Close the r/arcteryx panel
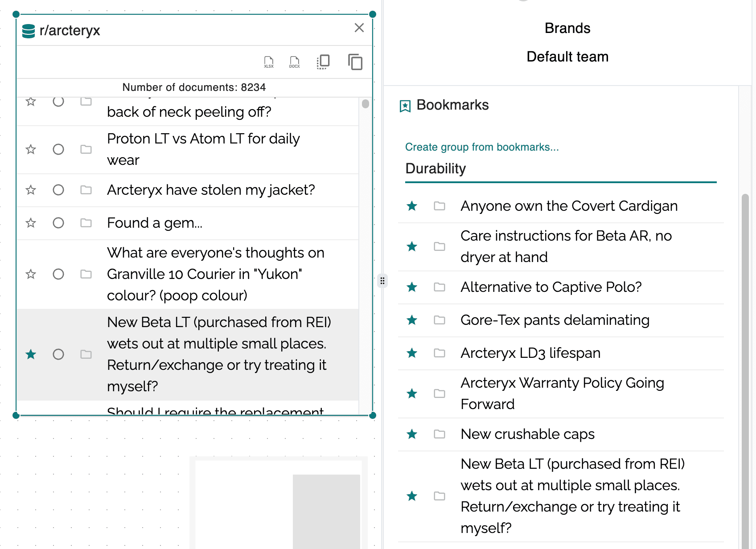The image size is (756, 549). pyautogui.click(x=359, y=28)
